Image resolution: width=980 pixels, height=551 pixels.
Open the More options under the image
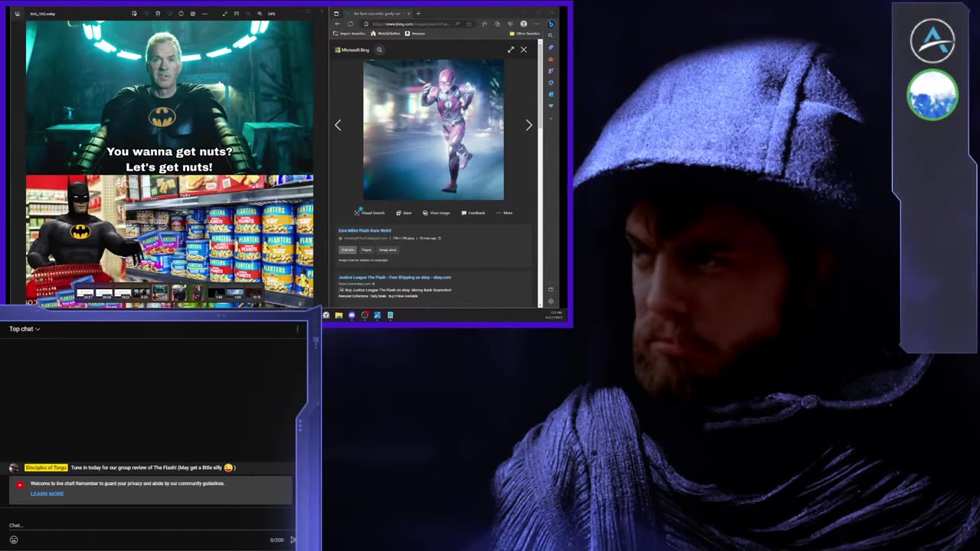[x=504, y=213]
